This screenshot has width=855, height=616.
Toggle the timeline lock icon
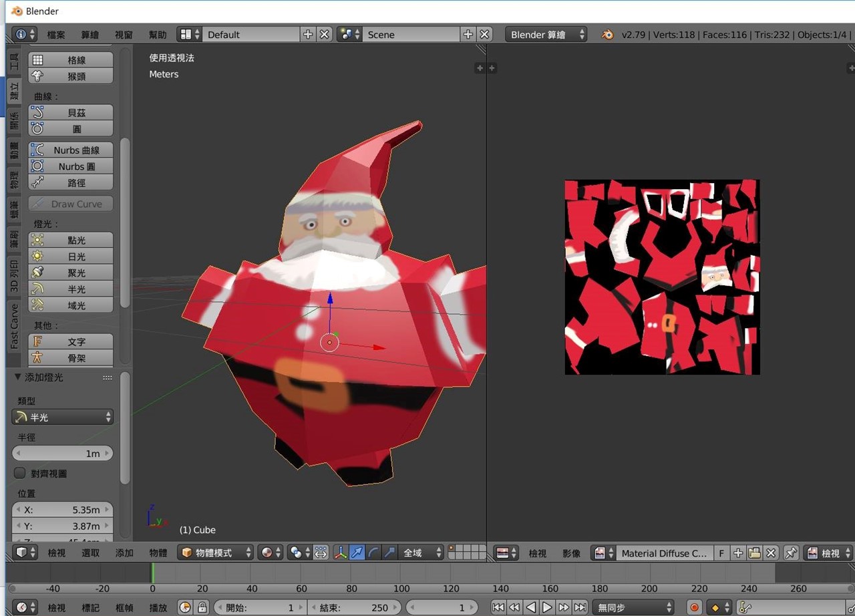point(202,607)
